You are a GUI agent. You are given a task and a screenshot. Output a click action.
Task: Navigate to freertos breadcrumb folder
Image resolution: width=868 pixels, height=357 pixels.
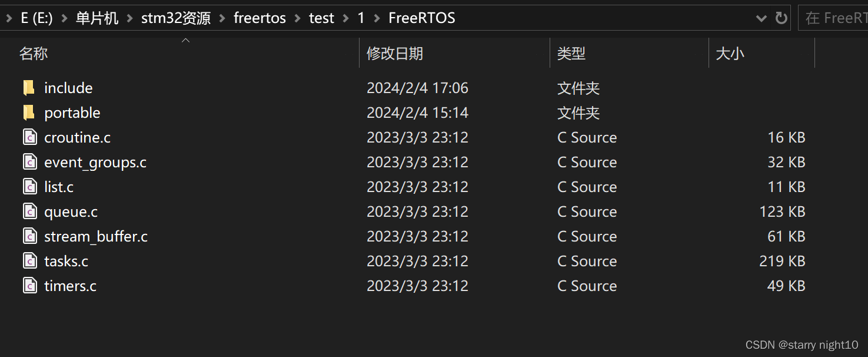260,18
